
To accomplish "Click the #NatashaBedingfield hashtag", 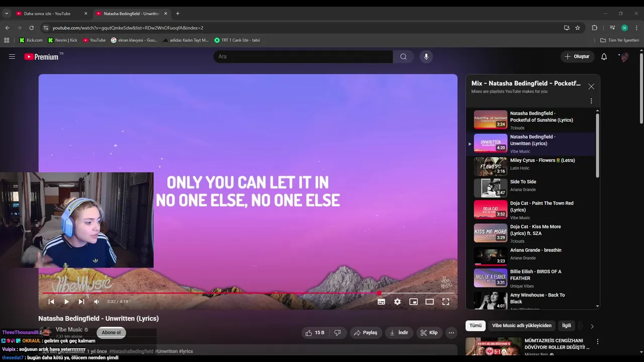I will [131, 351].
